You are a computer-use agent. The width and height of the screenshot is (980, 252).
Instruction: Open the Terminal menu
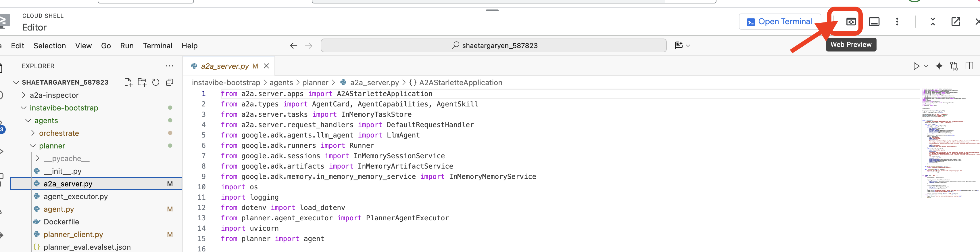157,46
